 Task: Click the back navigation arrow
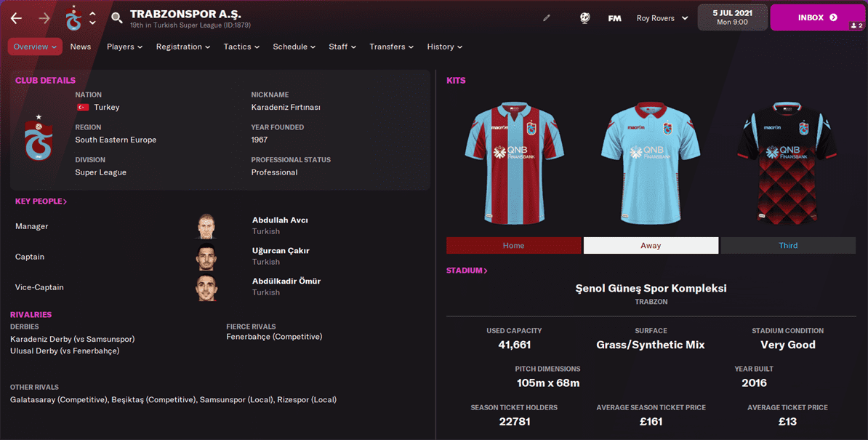(16, 18)
